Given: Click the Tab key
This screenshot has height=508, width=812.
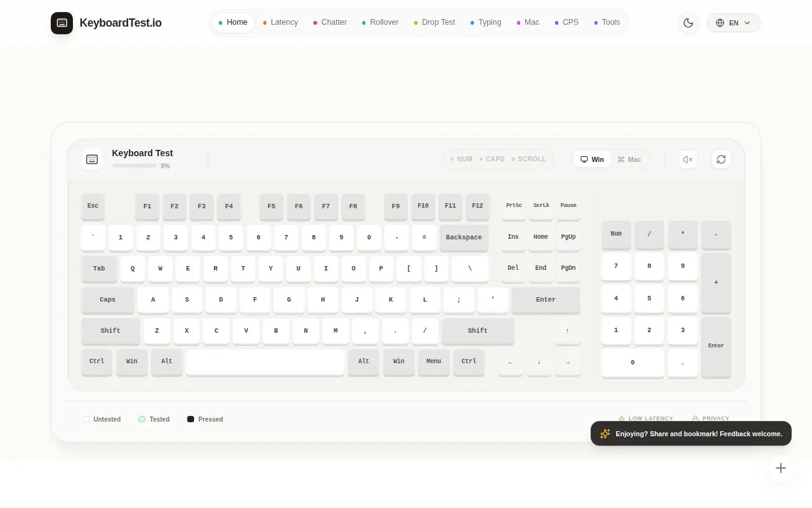Looking at the screenshot, I should (x=99, y=269).
